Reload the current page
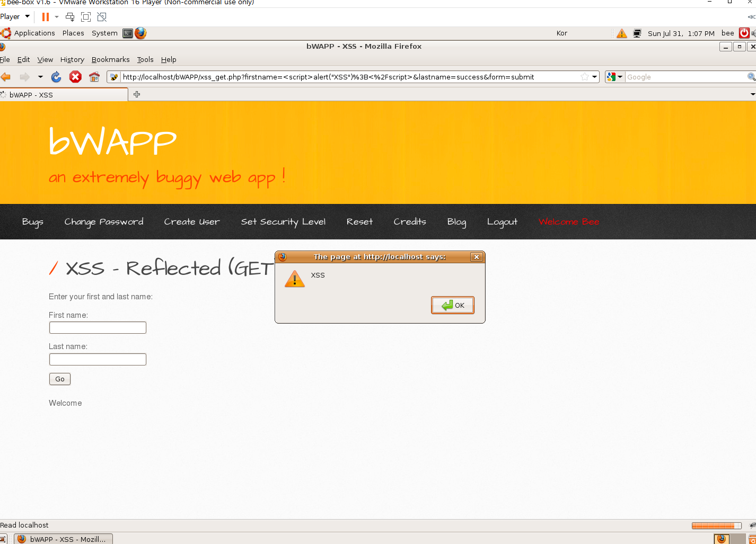Screen dimensions: 756x544 [x=56, y=77]
